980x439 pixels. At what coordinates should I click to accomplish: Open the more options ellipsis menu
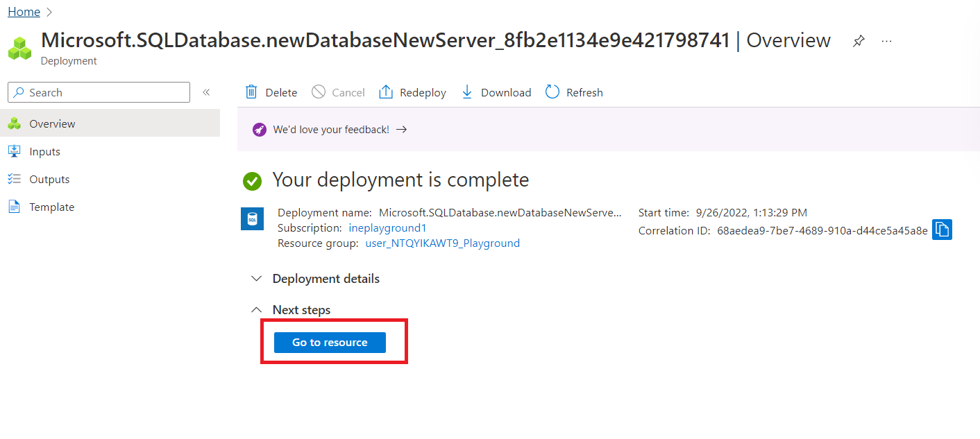pos(886,41)
